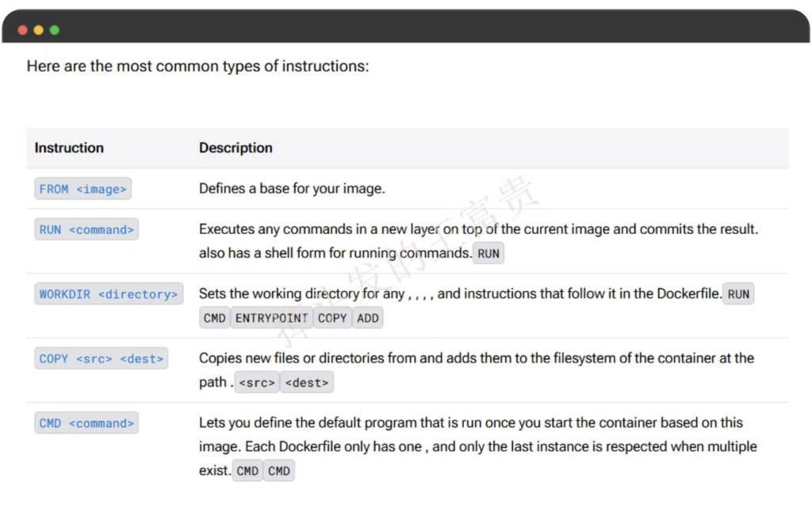Image resolution: width=812 pixels, height=506 pixels.
Task: Click the '<src>' chip in COPY description
Action: [x=257, y=383]
